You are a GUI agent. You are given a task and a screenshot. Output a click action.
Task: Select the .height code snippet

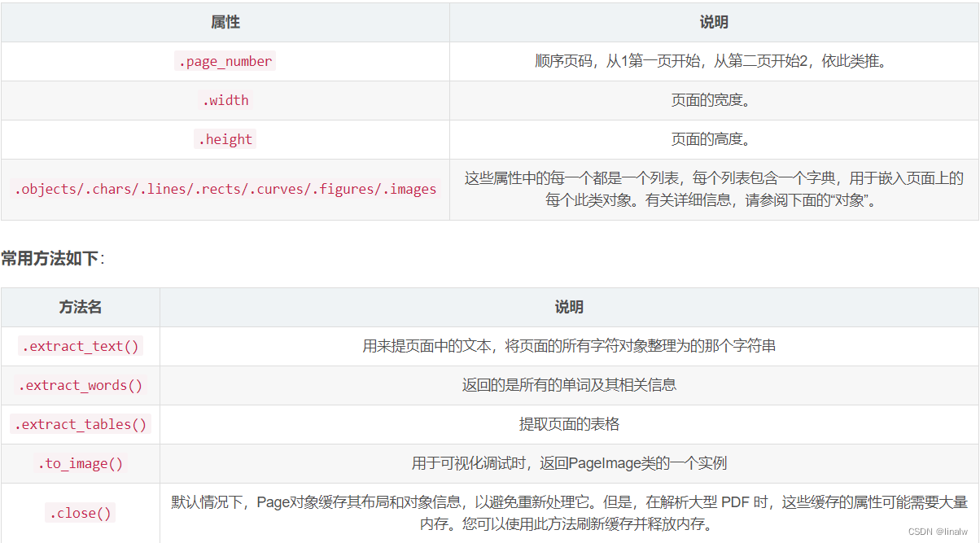pyautogui.click(x=225, y=138)
